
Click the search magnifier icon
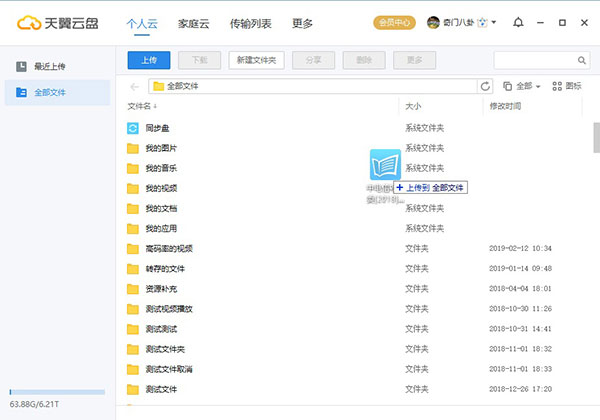pyautogui.click(x=580, y=60)
